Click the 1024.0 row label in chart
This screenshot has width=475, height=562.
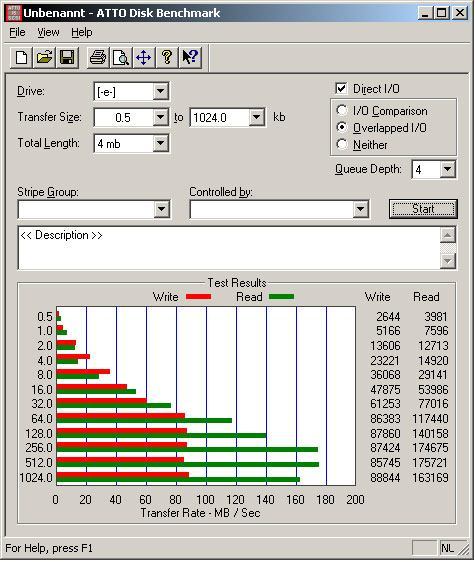36,478
